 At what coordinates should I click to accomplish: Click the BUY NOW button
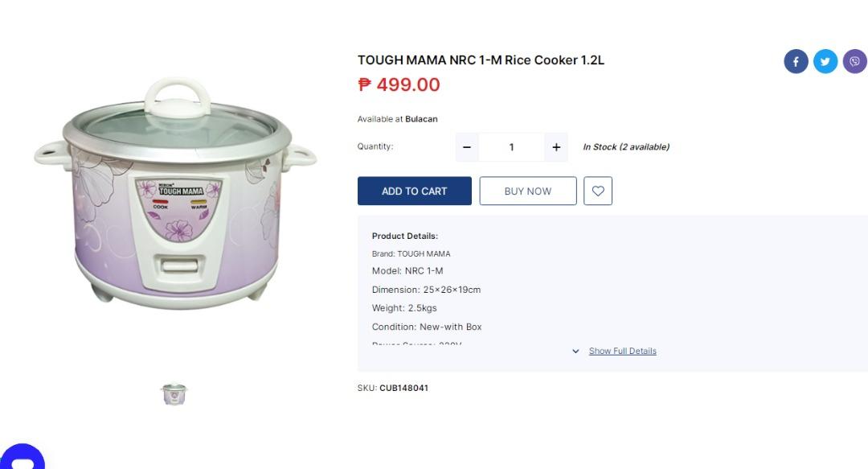[x=527, y=191]
